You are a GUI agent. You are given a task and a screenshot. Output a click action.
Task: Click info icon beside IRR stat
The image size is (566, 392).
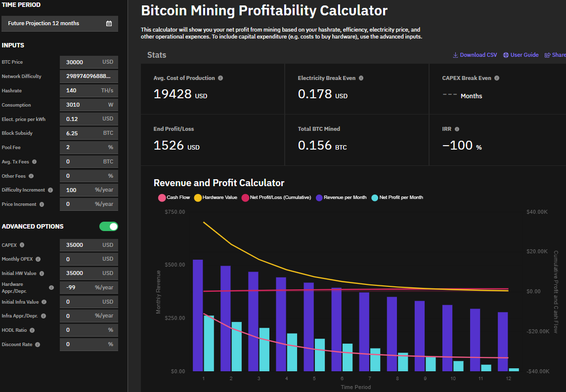click(x=457, y=129)
